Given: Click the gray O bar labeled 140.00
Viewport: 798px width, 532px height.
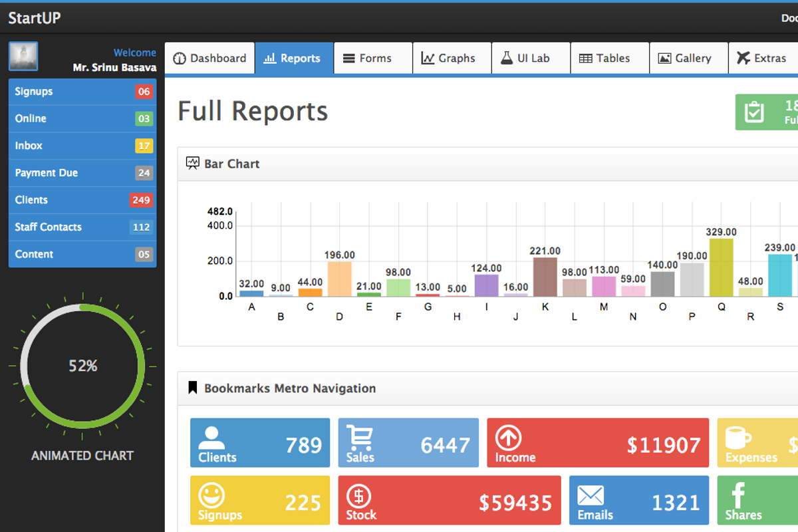Looking at the screenshot, I should (663, 284).
